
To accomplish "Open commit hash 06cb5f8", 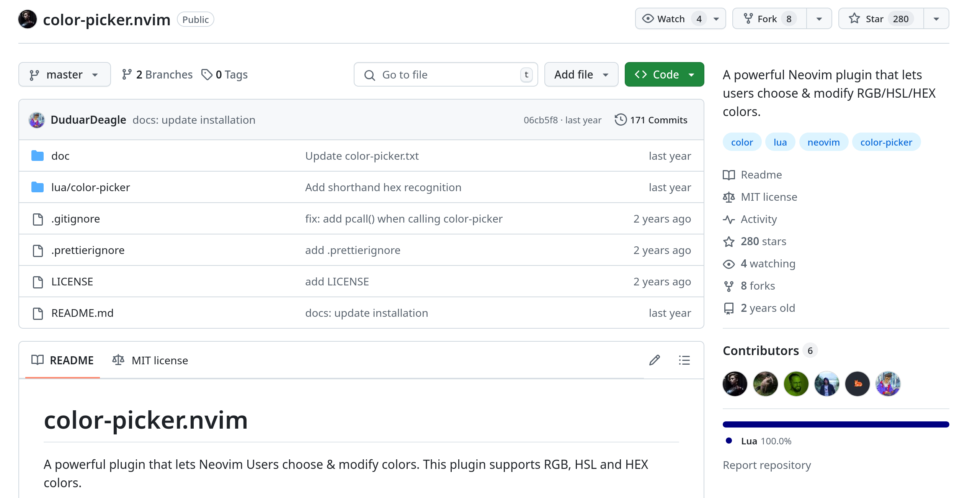I will [x=541, y=120].
